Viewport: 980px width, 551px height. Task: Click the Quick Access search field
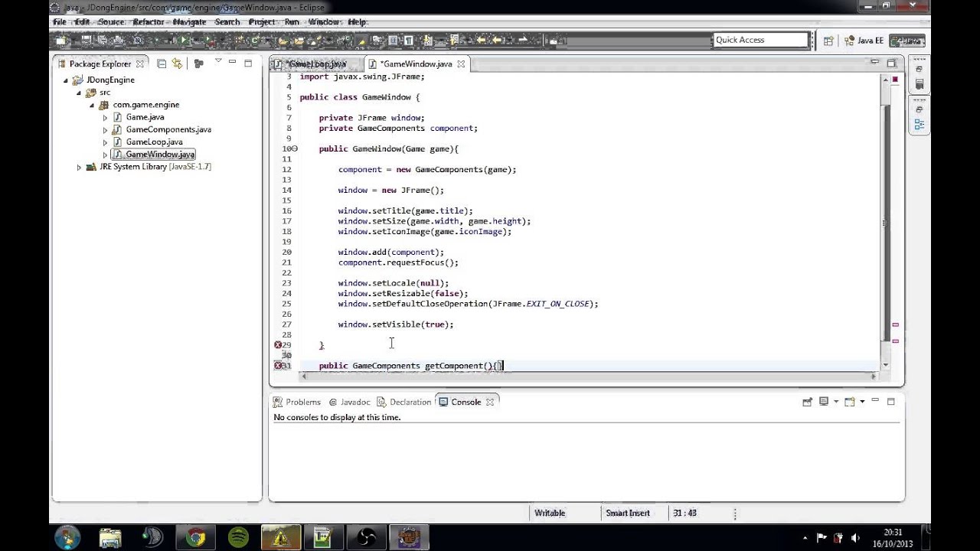(760, 40)
